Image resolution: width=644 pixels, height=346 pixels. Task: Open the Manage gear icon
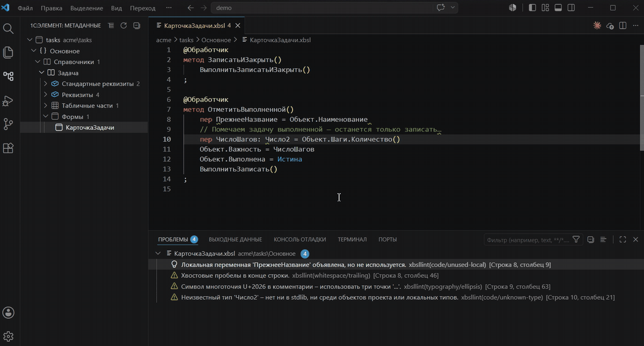click(8, 336)
